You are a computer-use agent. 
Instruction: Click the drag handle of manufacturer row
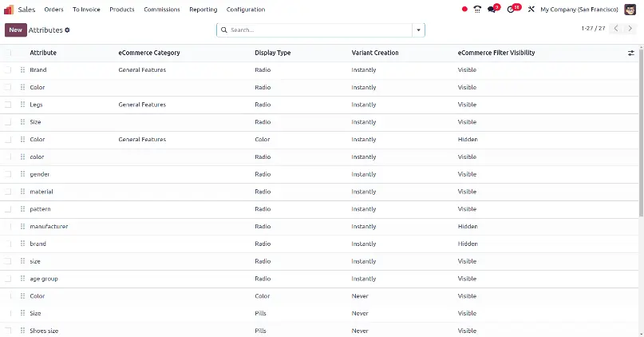(x=22, y=227)
